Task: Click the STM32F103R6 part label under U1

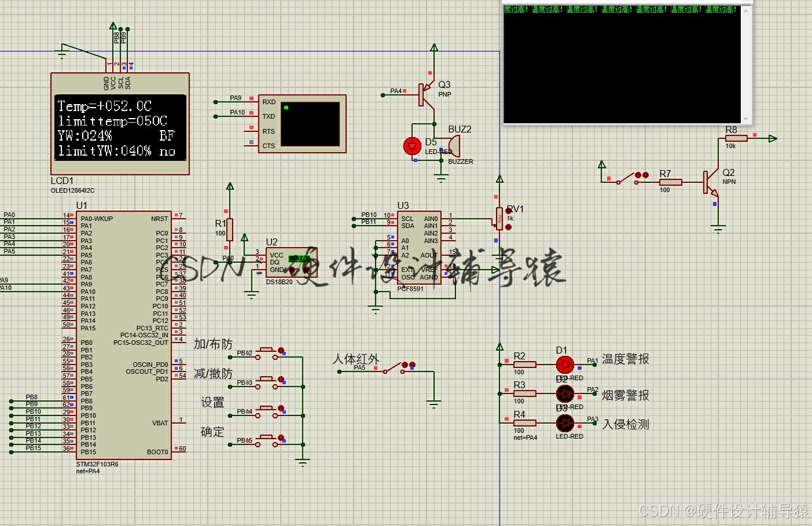Action: pos(97,464)
